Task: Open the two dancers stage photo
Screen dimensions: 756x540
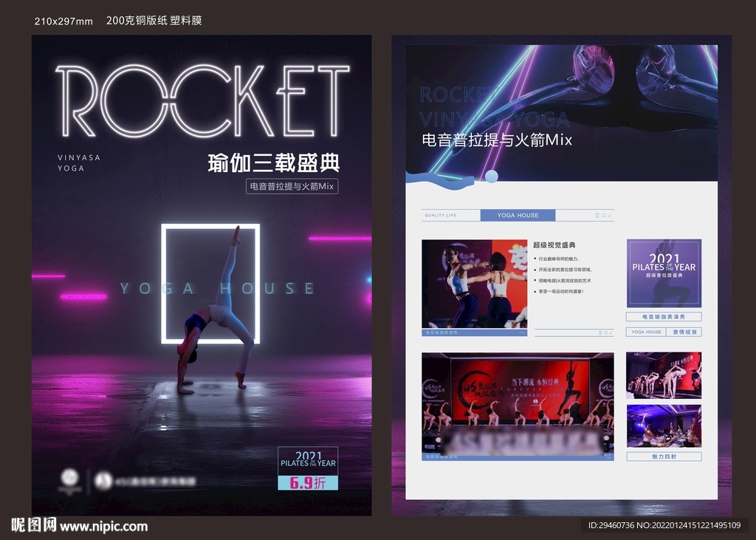Action: point(475,284)
